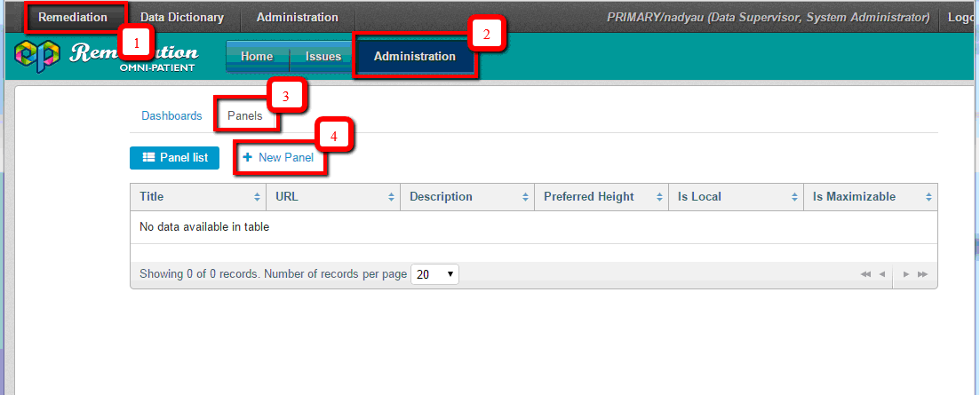Click sort arrows on Is Maximizable column
Screen dimensions: 980x395
click(928, 197)
